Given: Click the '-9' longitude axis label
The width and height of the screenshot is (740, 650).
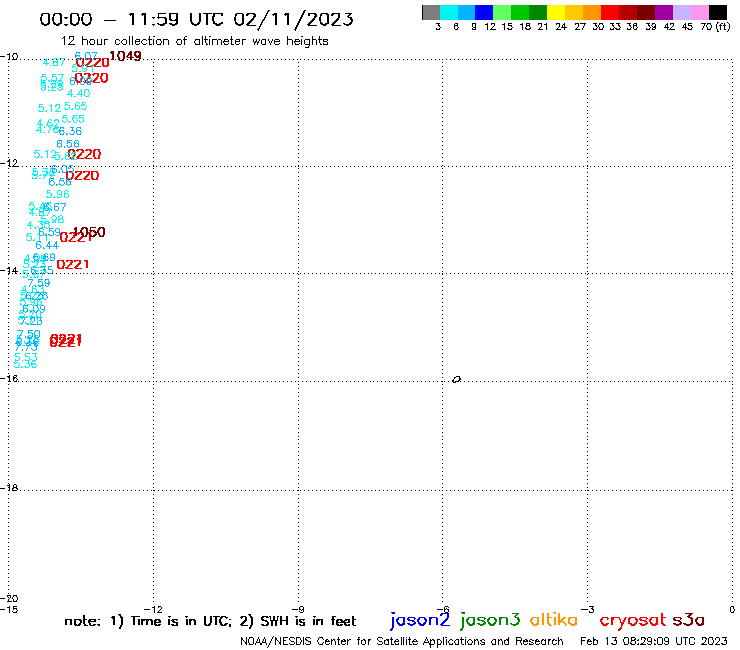Looking at the screenshot, I should (x=298, y=609).
